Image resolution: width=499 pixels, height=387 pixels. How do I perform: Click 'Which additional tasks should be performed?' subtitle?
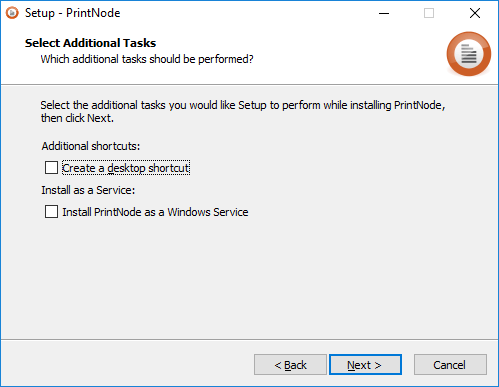147,59
